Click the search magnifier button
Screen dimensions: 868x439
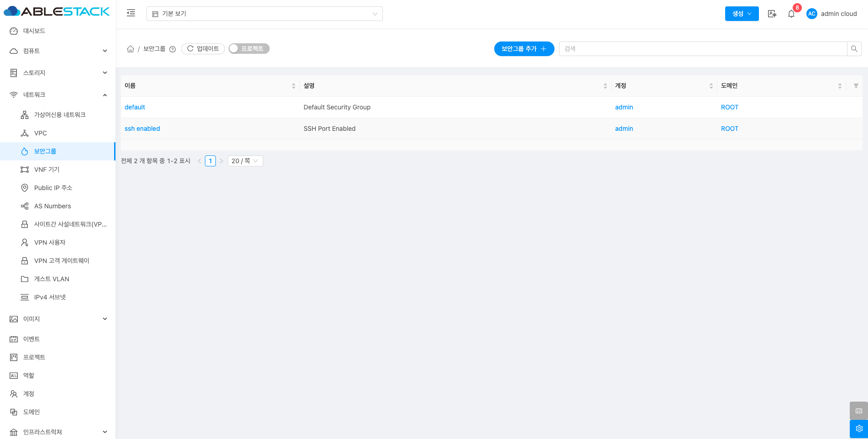tap(854, 49)
